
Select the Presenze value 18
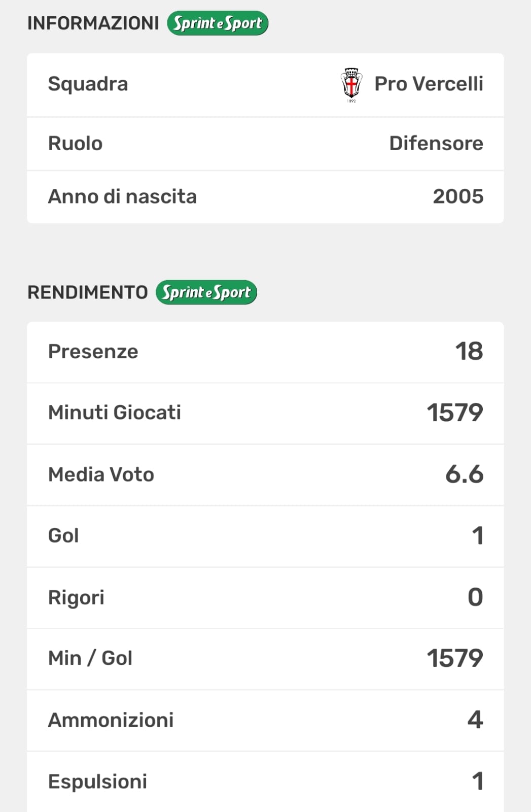469,352
